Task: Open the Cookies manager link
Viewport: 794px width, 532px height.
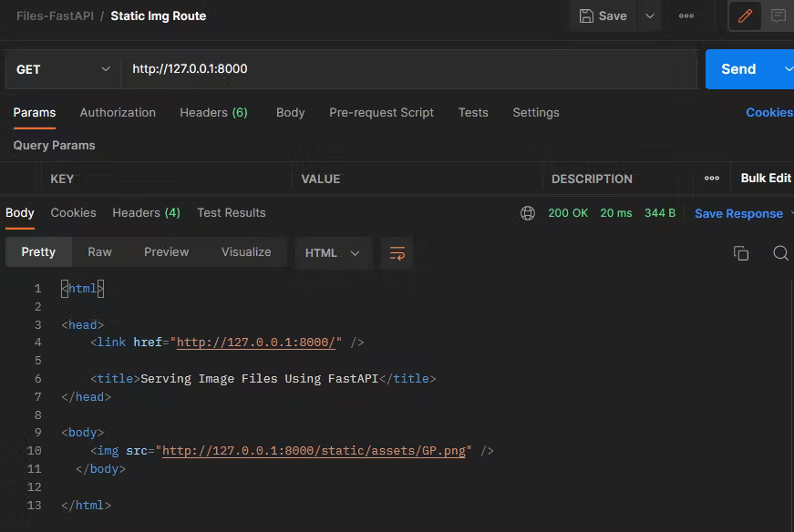Action: [768, 112]
